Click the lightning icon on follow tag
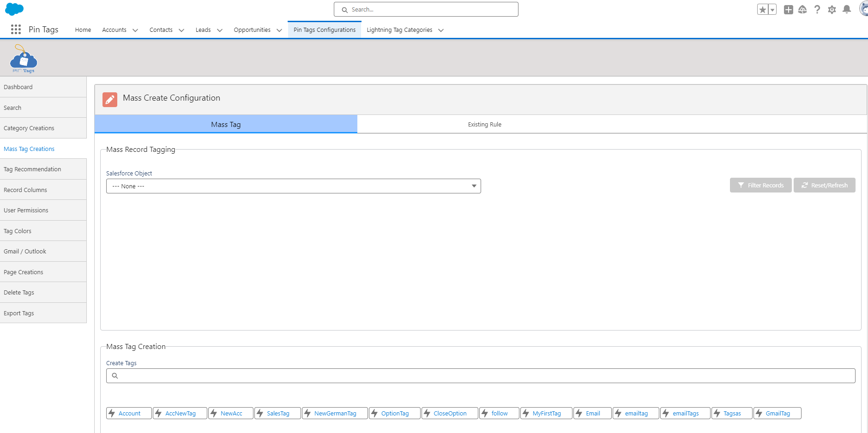Image resolution: width=868 pixels, height=433 pixels. click(485, 413)
